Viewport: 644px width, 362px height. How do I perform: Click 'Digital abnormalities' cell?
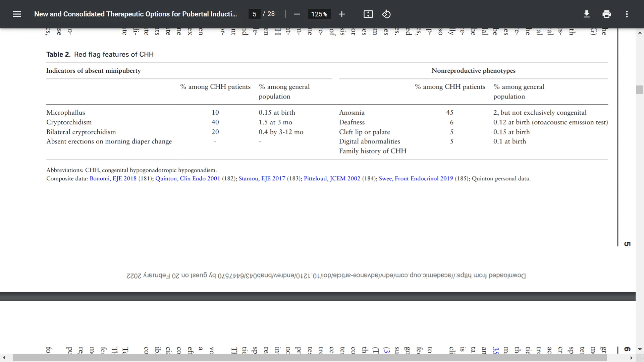click(370, 141)
